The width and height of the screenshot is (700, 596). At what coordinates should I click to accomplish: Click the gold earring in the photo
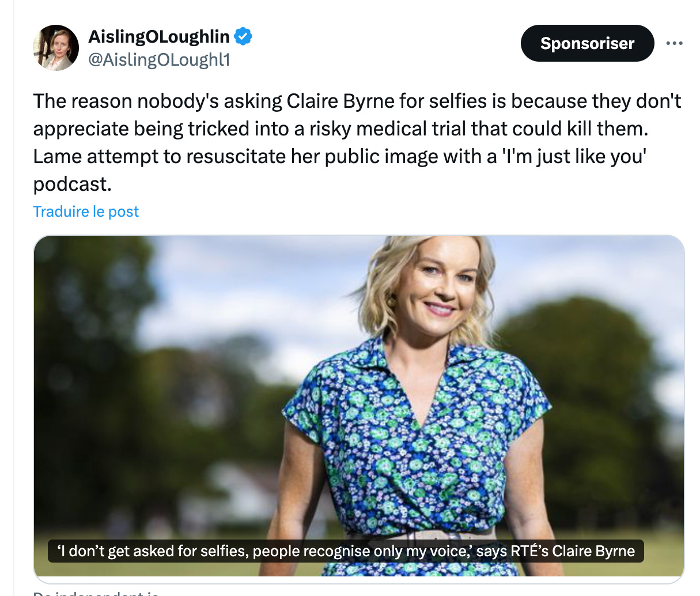392,301
